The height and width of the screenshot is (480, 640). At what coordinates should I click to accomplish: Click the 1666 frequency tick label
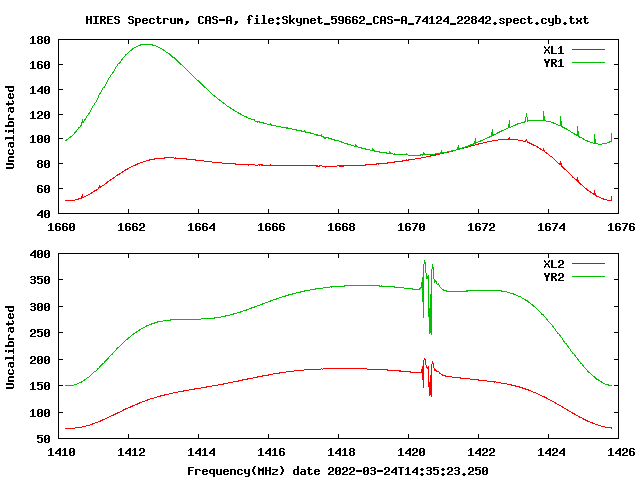coord(271,227)
